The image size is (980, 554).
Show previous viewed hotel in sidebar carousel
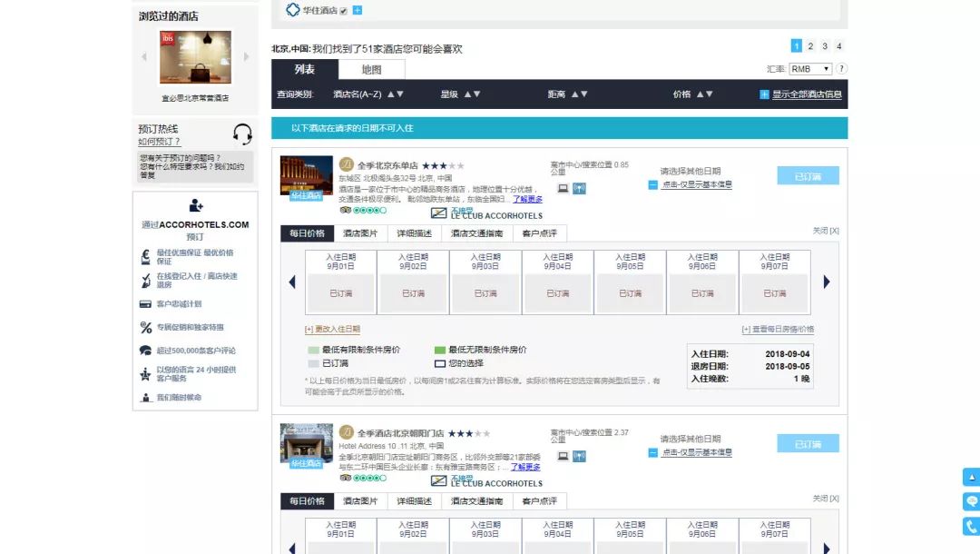(x=144, y=57)
